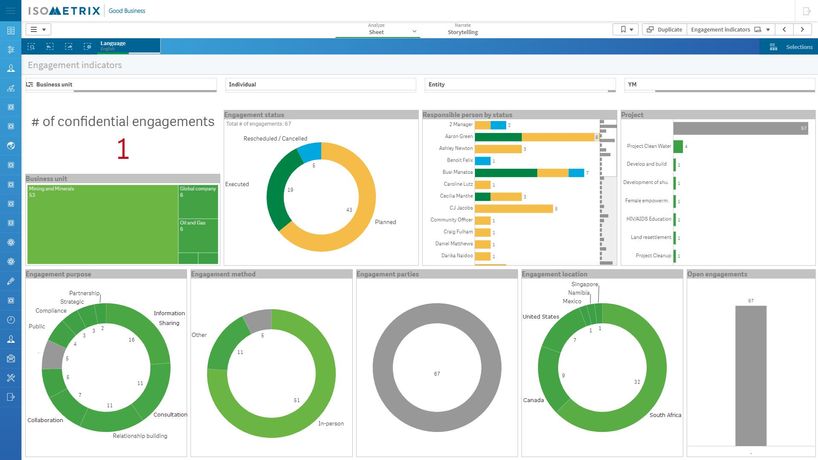This screenshot has height=460, width=818.
Task: Click the gray Open engagements bar
Action: [751, 376]
